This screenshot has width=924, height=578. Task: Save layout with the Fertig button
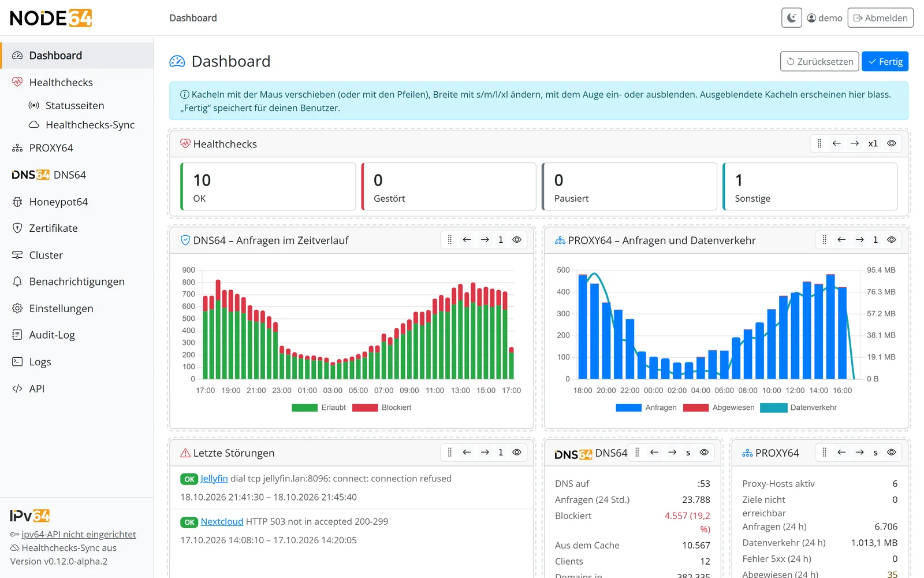[885, 61]
